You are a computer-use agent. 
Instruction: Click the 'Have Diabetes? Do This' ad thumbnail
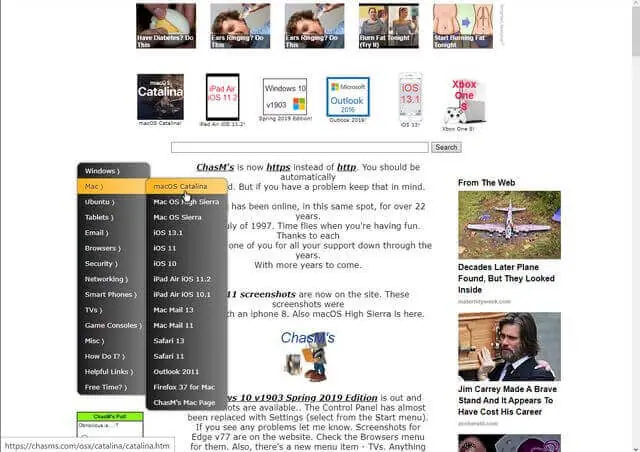pyautogui.click(x=166, y=26)
